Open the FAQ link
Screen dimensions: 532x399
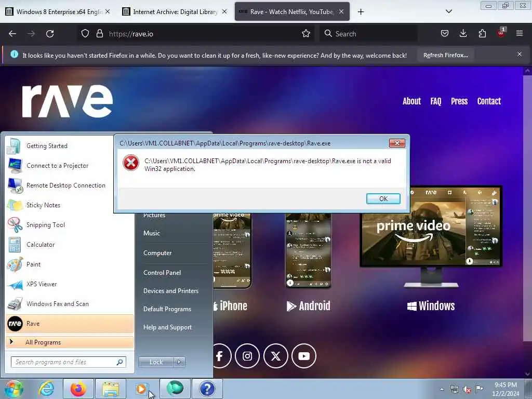tap(436, 101)
